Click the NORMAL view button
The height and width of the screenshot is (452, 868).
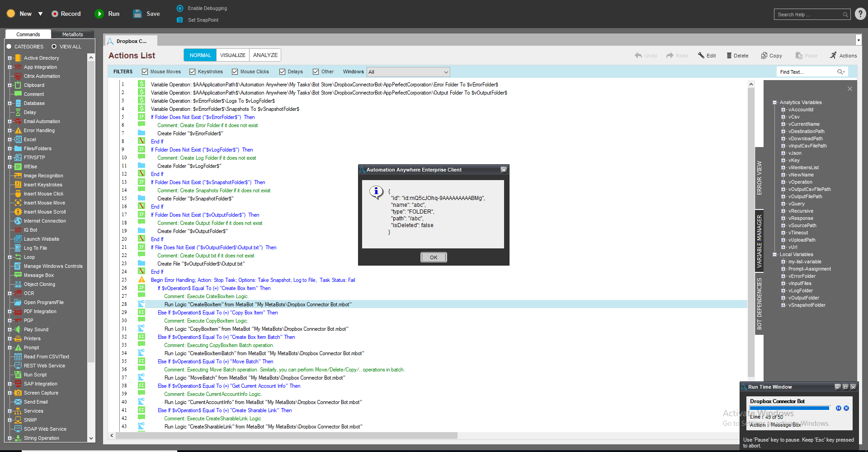click(200, 55)
